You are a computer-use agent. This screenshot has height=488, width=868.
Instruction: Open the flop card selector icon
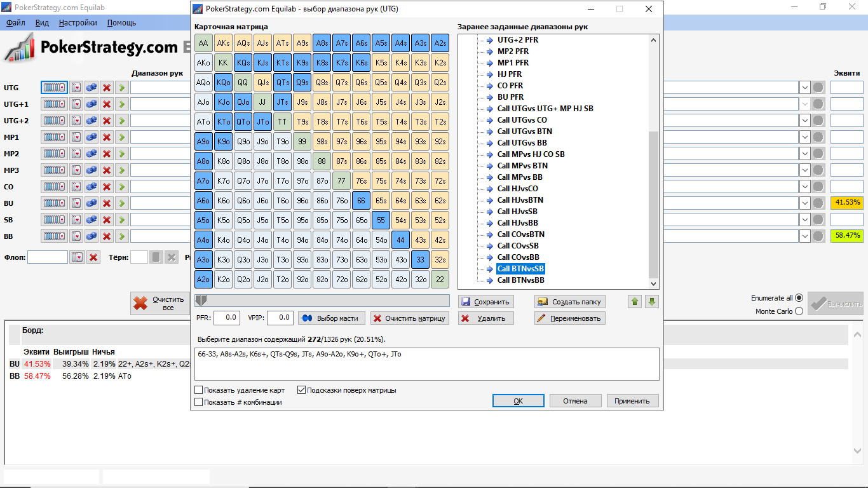tap(77, 257)
